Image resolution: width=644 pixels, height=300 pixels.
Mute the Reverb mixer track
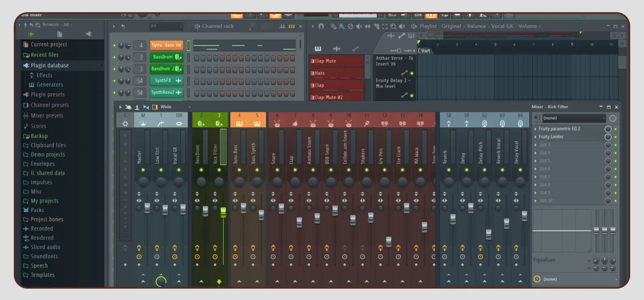click(449, 170)
